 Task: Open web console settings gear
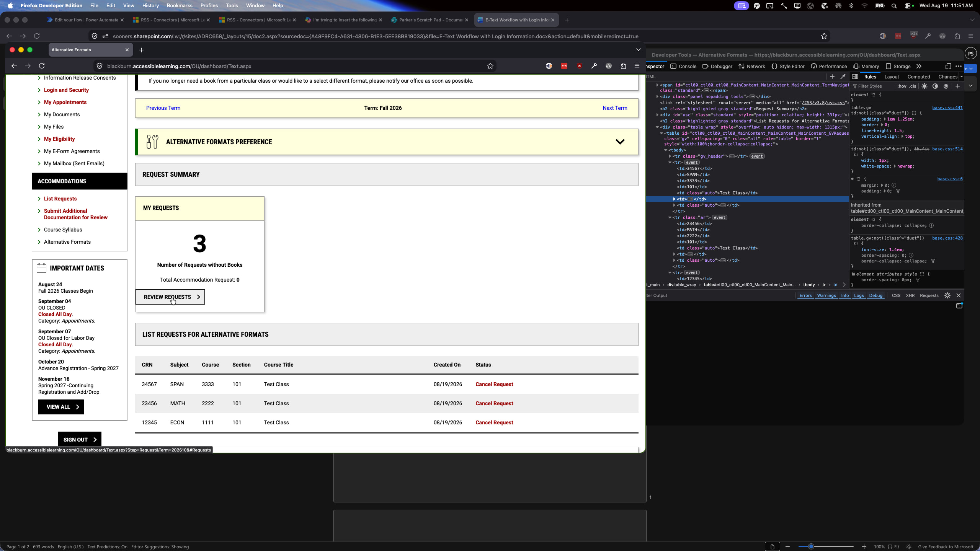(x=947, y=295)
